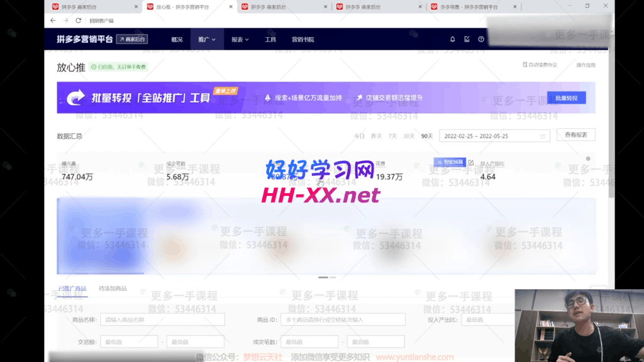Click the browser back arrow
The width and height of the screenshot is (644, 362).
[x=53, y=20]
